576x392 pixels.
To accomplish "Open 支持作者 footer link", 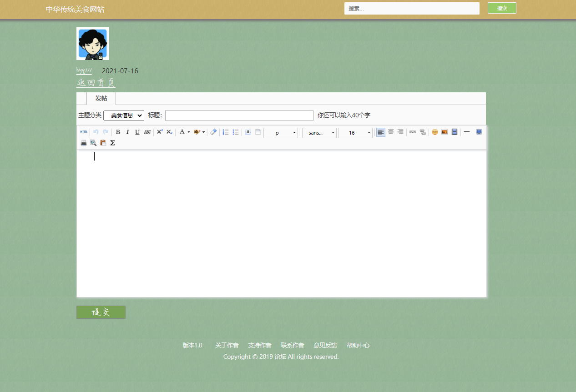I will [x=260, y=346].
